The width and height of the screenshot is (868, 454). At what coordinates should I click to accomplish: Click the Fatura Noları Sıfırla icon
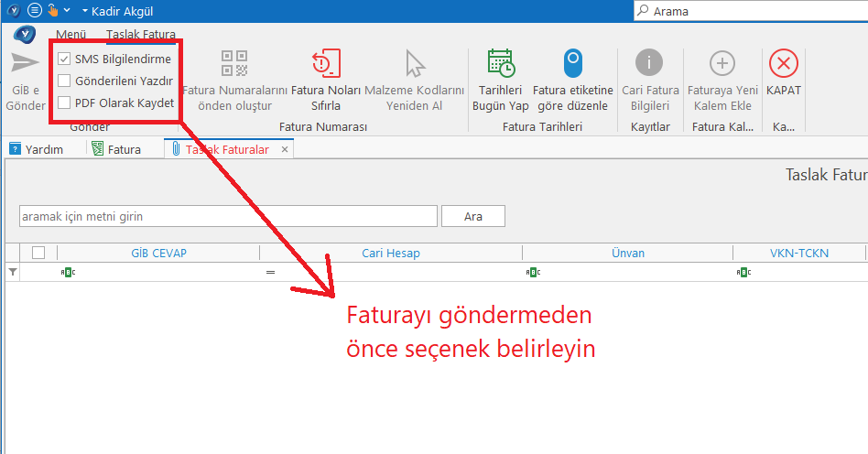tap(325, 63)
